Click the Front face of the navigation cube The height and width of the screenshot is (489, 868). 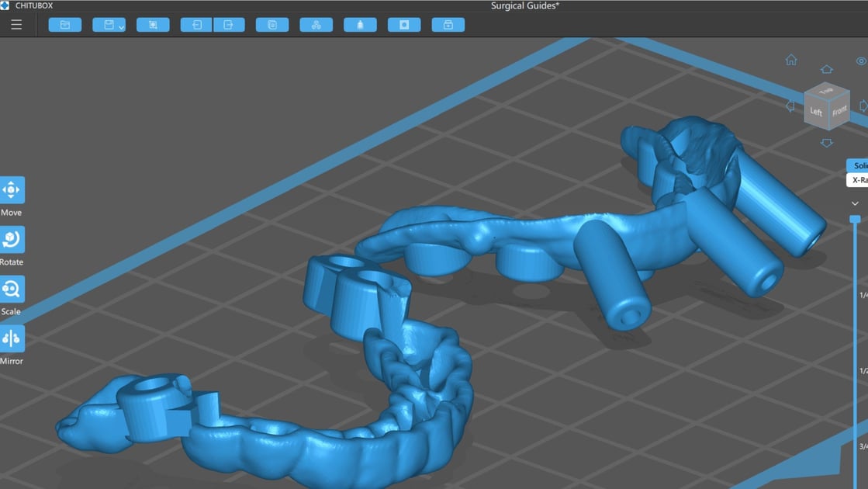point(839,109)
